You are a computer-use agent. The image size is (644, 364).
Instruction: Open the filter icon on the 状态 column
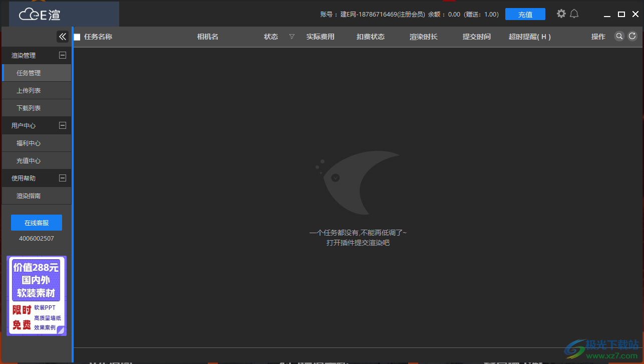(291, 37)
